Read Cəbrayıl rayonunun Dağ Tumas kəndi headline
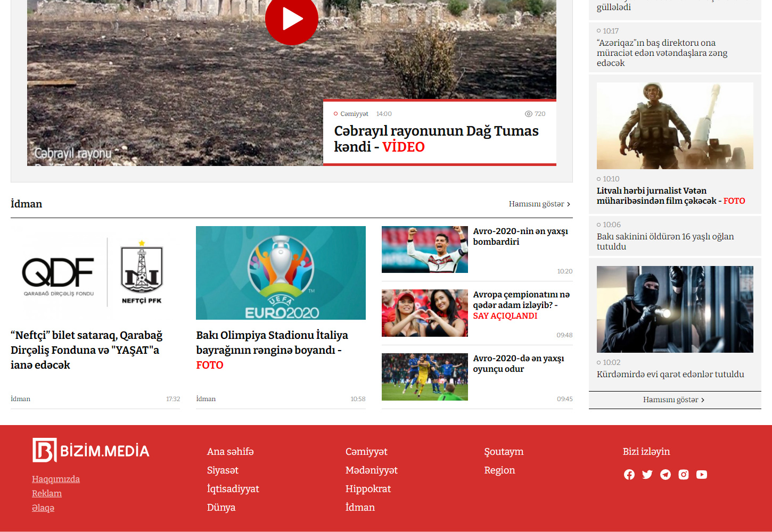The width and height of the screenshot is (772, 532). (x=436, y=139)
